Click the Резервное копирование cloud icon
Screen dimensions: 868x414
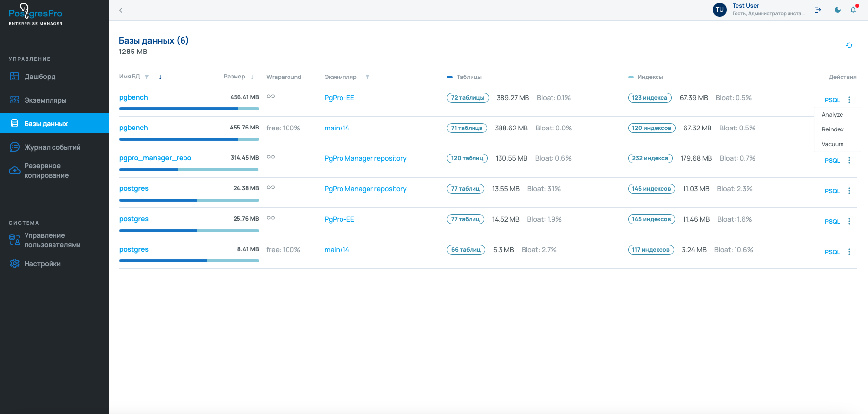[15, 171]
